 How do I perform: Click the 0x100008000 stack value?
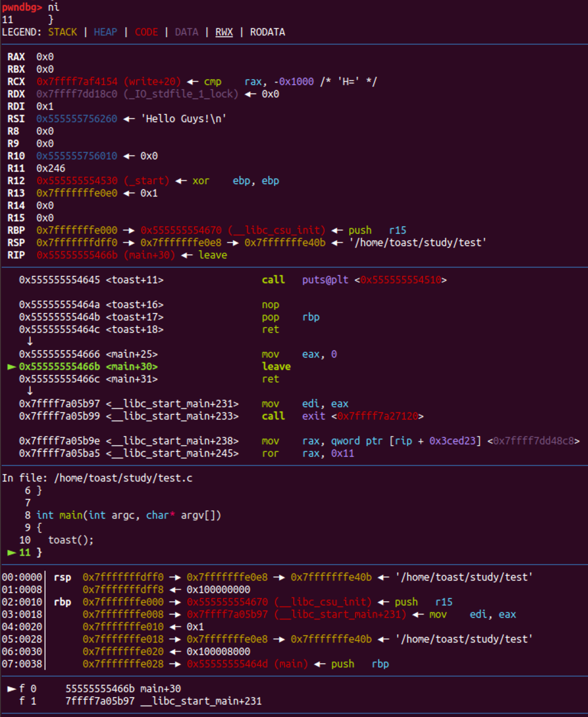point(218,651)
